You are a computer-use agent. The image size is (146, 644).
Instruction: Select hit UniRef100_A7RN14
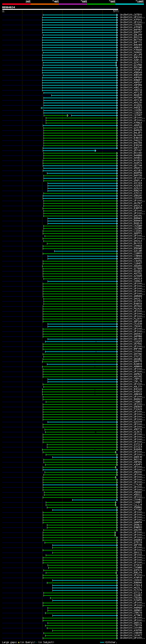[x=131, y=123]
